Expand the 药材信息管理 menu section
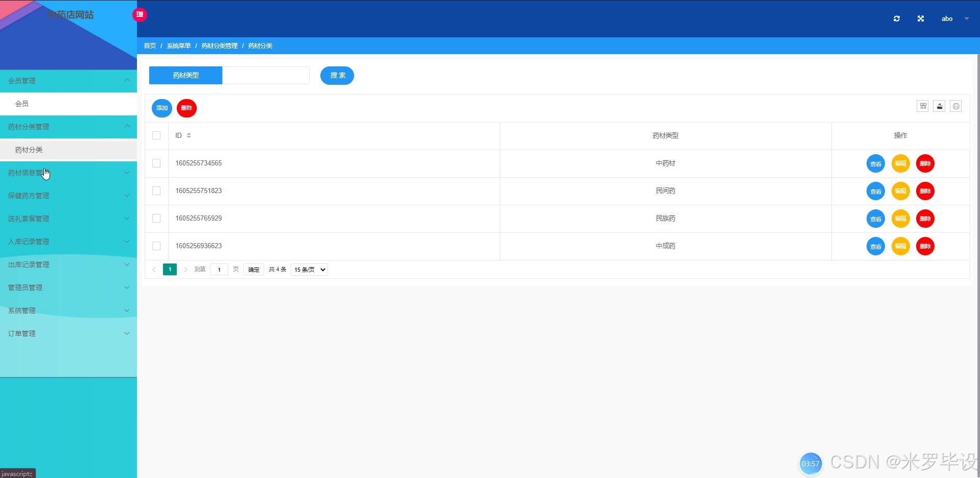This screenshot has height=478, width=980. point(68,173)
